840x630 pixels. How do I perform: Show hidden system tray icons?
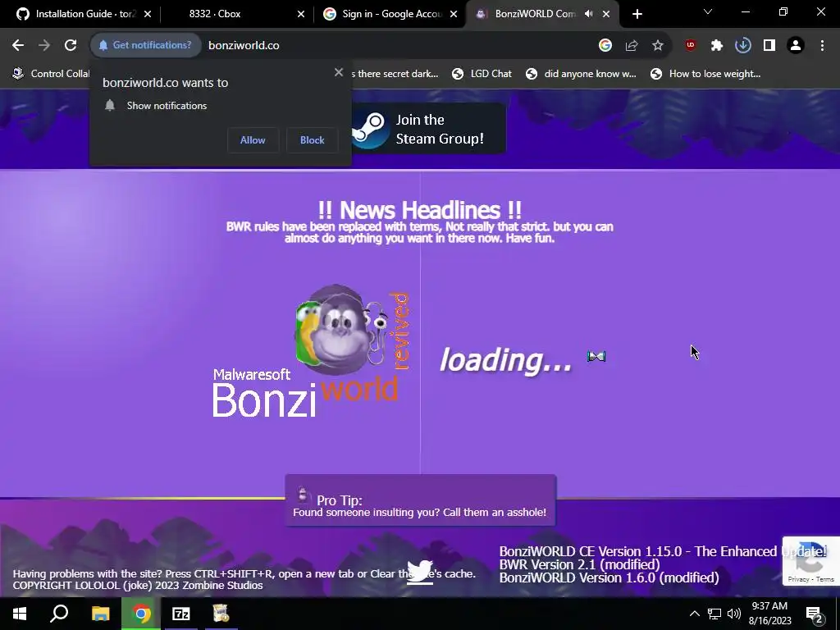tap(694, 614)
